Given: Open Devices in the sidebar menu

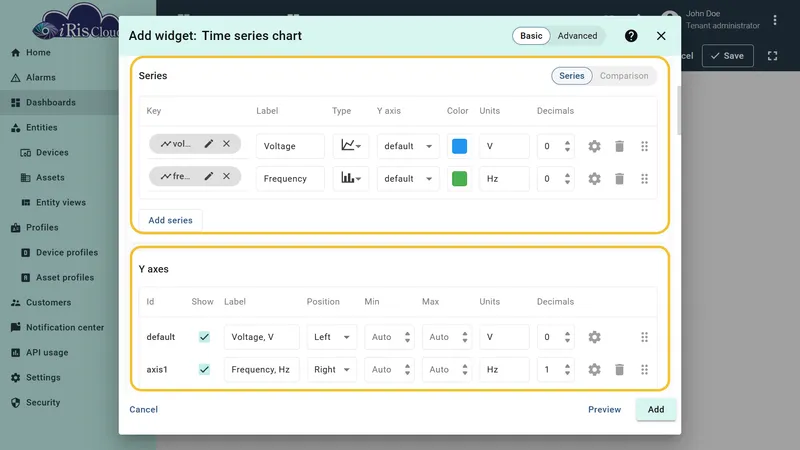Looking at the screenshot, I should (x=52, y=153).
